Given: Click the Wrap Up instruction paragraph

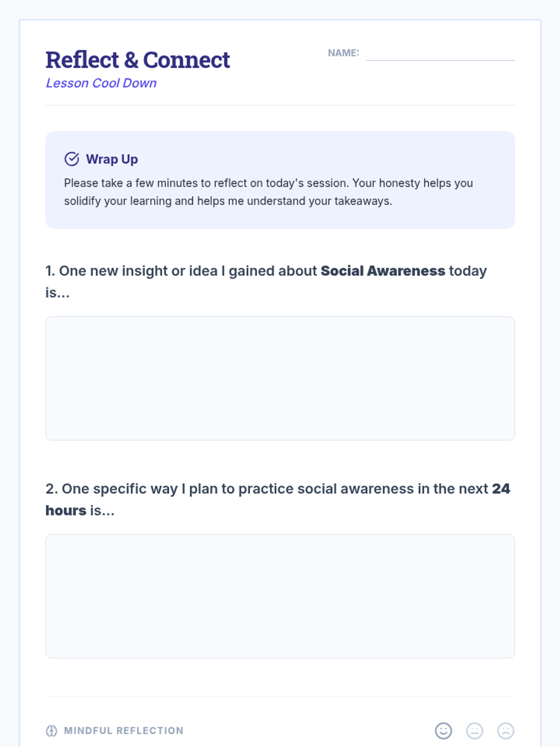Looking at the screenshot, I should tap(268, 192).
